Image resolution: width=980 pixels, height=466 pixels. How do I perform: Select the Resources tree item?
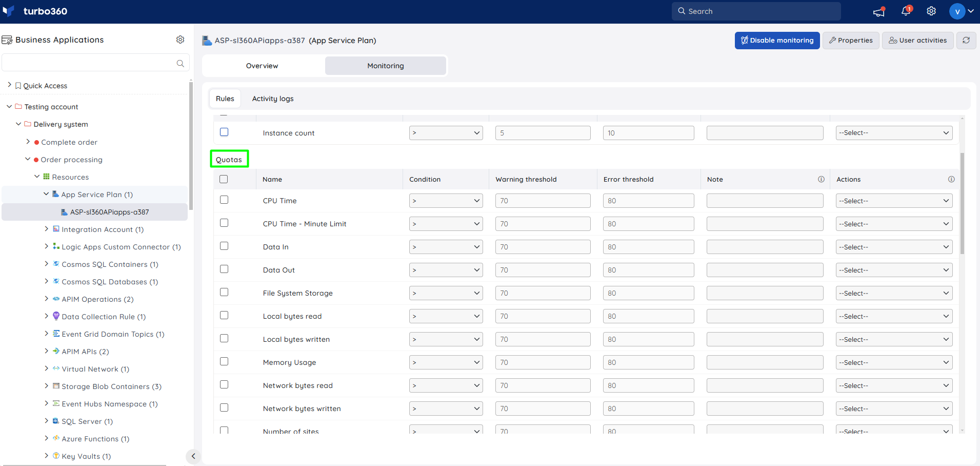point(70,177)
